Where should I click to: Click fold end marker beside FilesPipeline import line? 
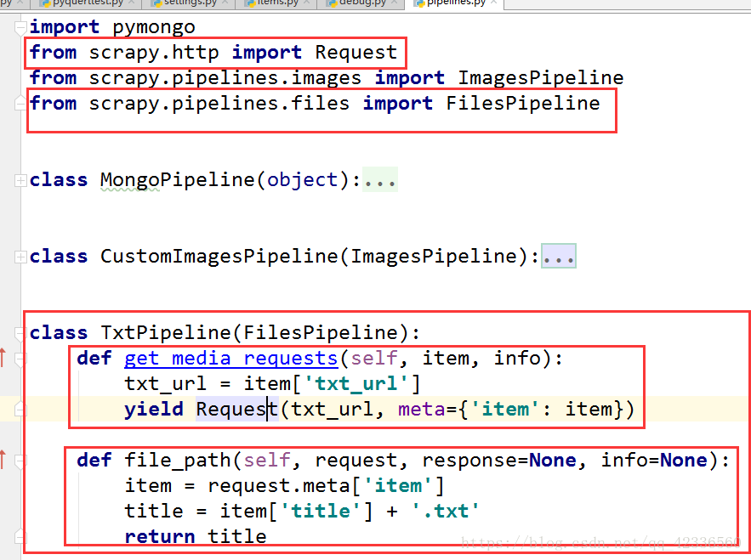click(x=20, y=103)
